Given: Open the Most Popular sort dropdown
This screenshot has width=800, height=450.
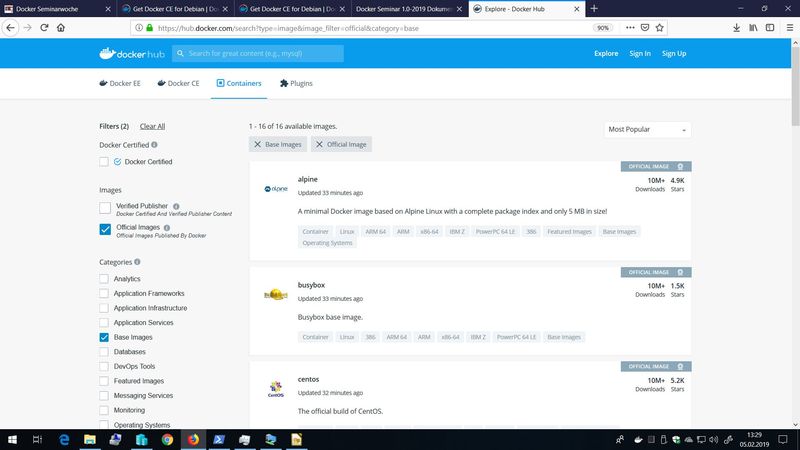Looking at the screenshot, I should pos(647,130).
